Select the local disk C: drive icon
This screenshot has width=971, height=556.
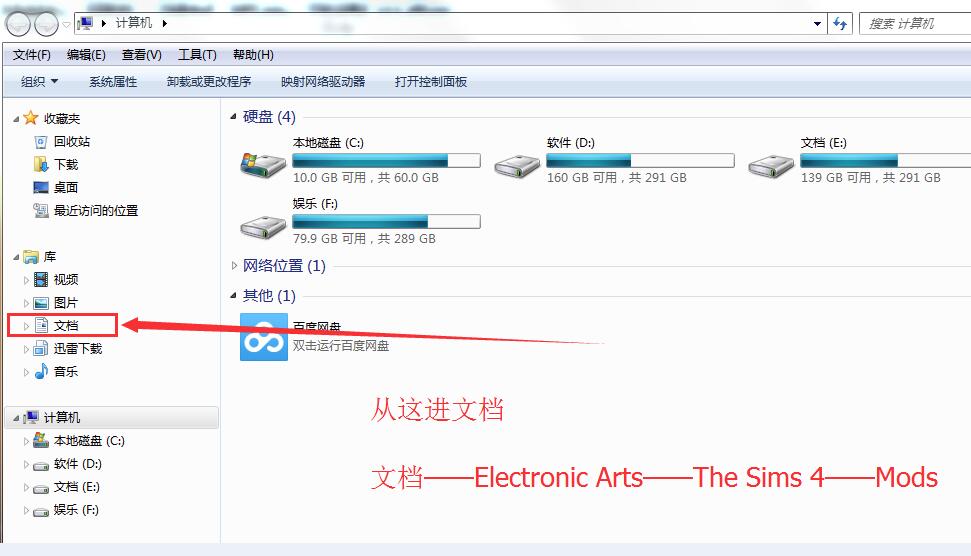263,165
